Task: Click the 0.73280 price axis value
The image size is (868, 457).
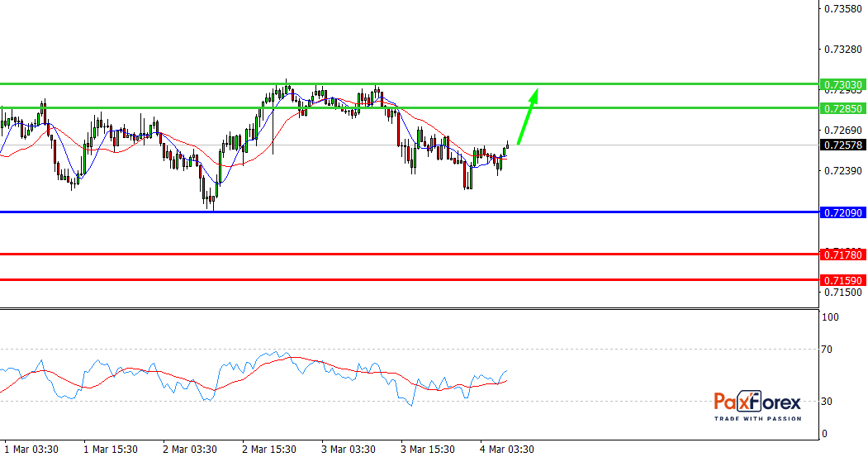Action: (x=843, y=50)
